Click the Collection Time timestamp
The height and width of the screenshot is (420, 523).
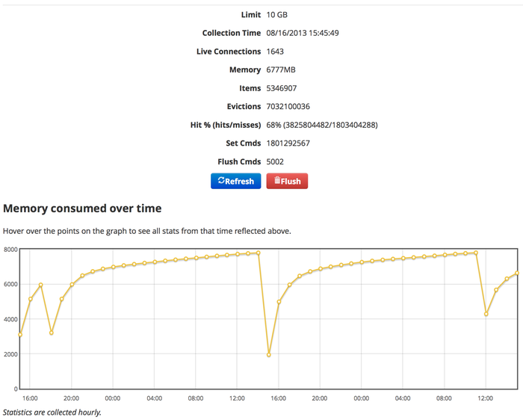(x=303, y=33)
